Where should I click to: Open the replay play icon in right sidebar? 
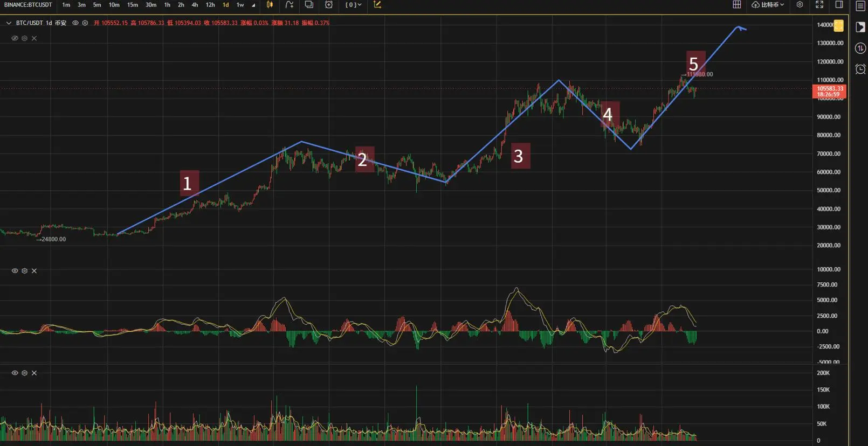pos(860,27)
